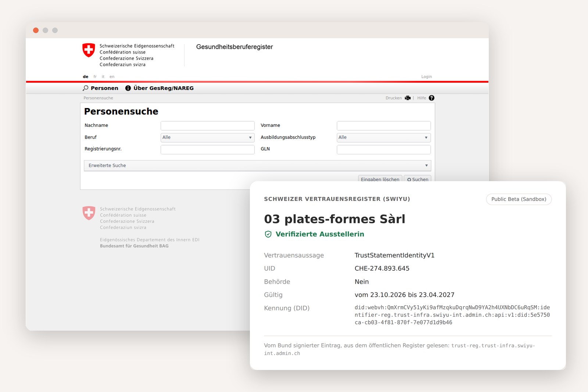588x392 pixels.
Task: Click the Personensuche heading
Action: (x=121, y=111)
